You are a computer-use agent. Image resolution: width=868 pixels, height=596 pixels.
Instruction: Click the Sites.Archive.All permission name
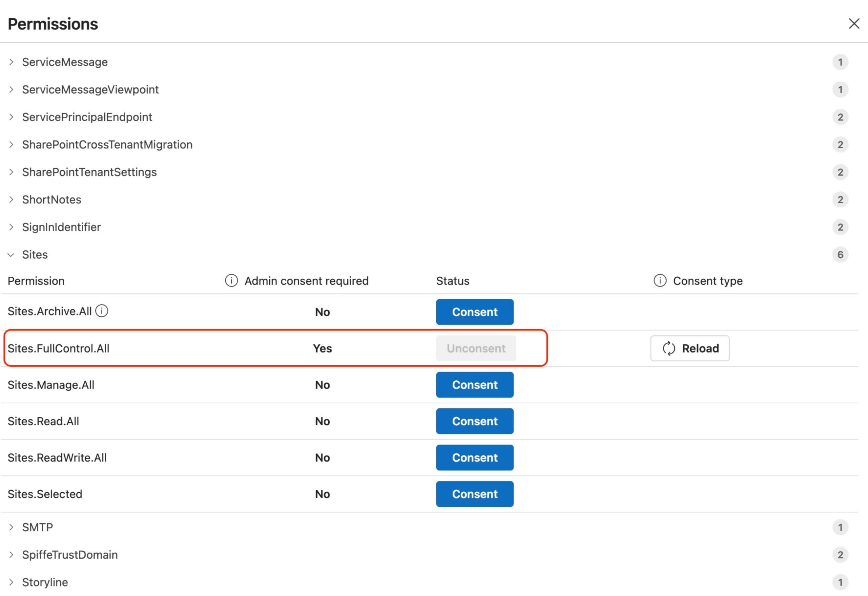tap(50, 311)
